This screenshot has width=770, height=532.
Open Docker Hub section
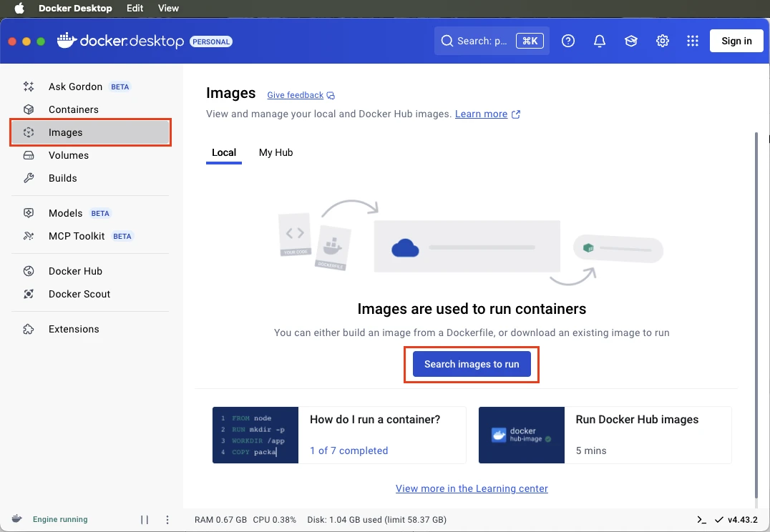point(90,271)
